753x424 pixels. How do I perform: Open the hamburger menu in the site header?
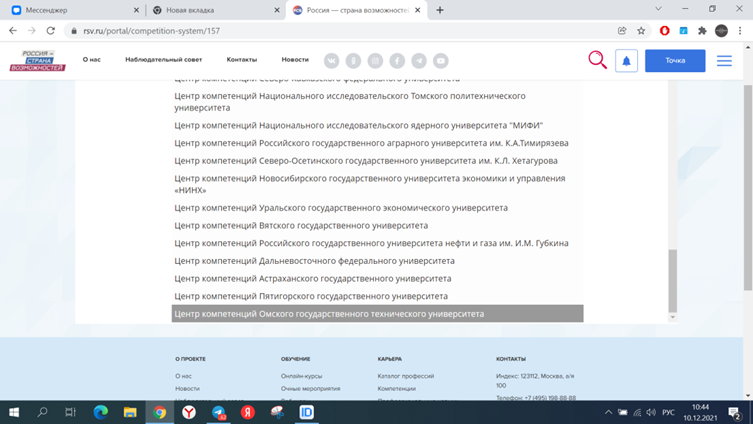pos(724,61)
